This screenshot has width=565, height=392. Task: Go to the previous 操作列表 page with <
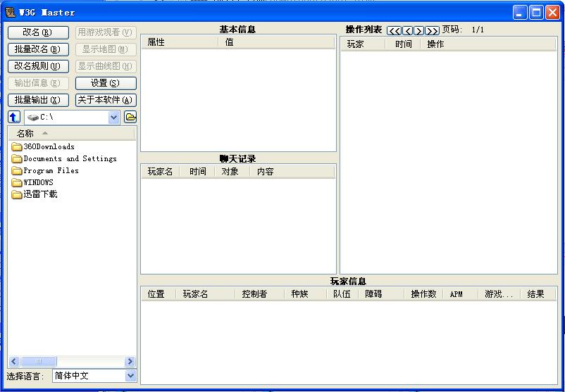pyautogui.click(x=407, y=31)
